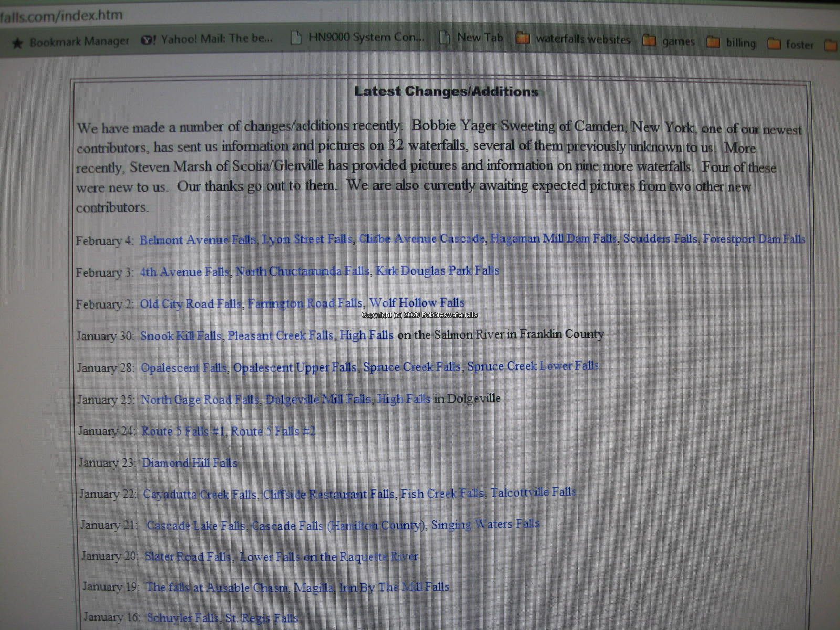
Task: Open Spruce Creek Falls link
Action: (x=412, y=366)
